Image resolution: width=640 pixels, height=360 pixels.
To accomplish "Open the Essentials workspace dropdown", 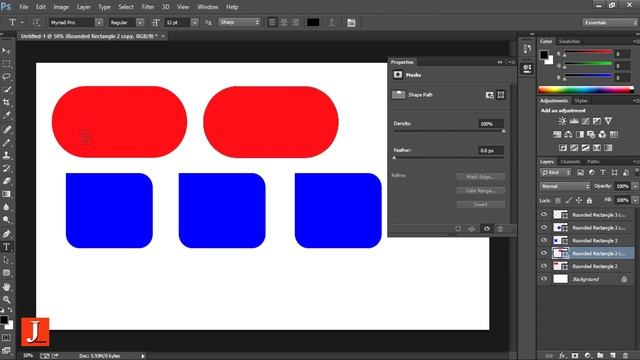I will 609,22.
